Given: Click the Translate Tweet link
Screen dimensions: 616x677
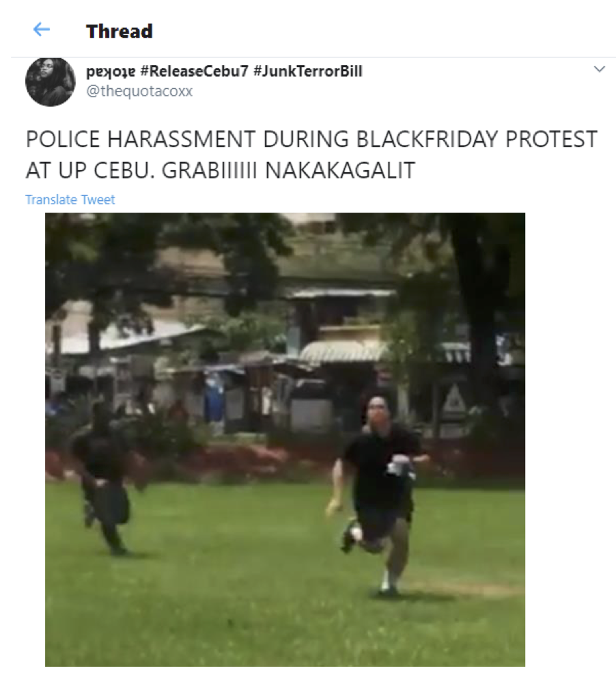Looking at the screenshot, I should pos(70,199).
